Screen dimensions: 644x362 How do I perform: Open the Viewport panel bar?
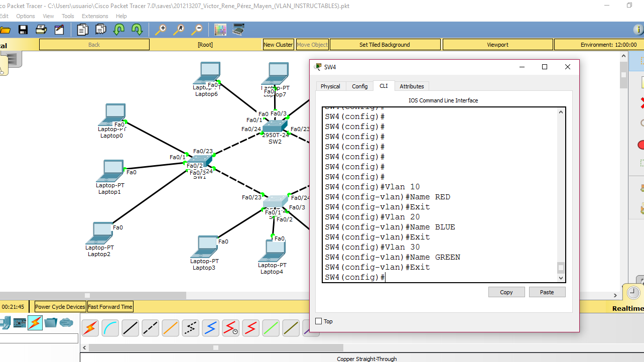pos(497,44)
